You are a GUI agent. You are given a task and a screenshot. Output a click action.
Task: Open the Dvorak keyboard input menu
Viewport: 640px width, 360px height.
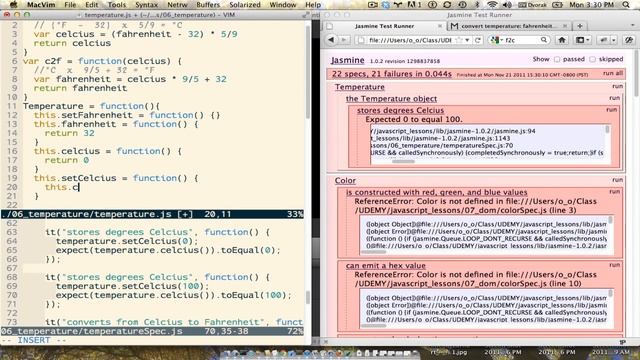532,5
